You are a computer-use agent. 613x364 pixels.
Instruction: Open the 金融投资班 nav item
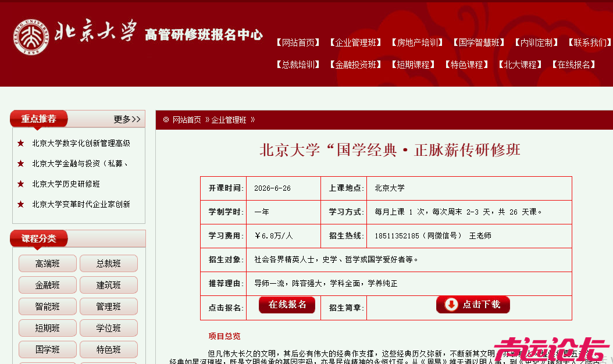(x=355, y=65)
